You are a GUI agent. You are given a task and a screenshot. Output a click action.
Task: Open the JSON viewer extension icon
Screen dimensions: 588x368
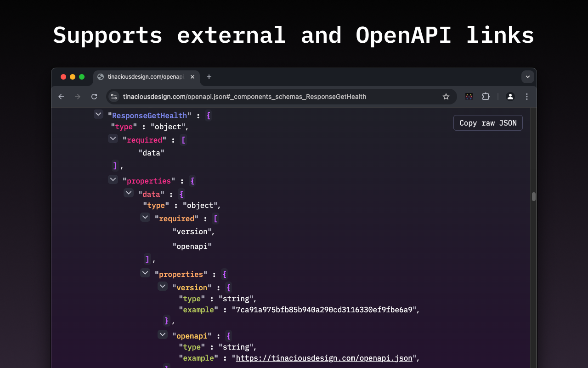[x=469, y=97]
